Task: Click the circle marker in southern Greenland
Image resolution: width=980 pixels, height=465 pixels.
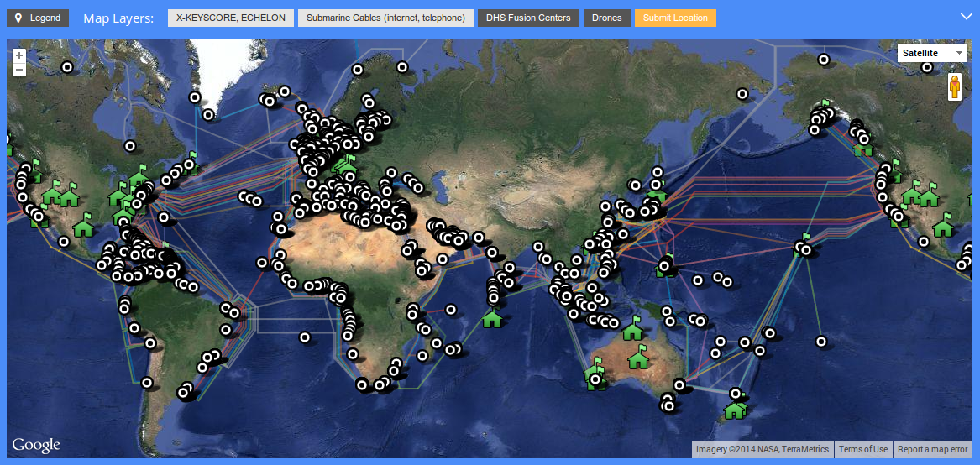Action: 208,115
